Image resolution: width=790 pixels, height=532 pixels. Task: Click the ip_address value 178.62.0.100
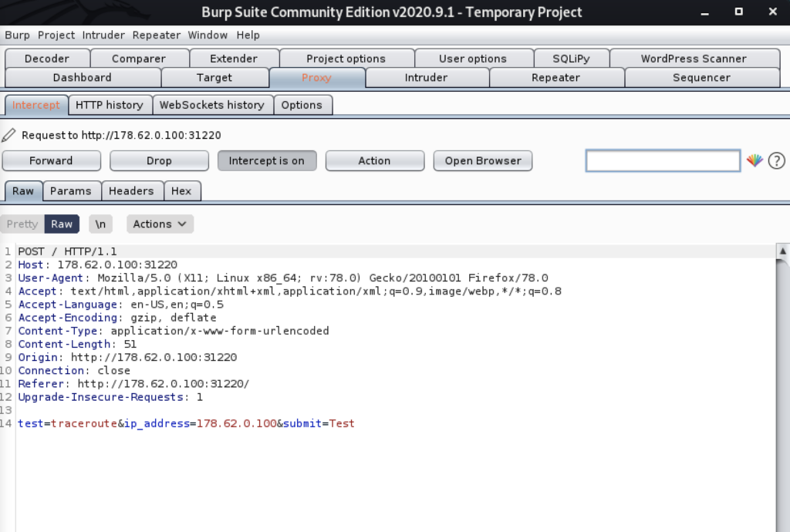click(237, 423)
